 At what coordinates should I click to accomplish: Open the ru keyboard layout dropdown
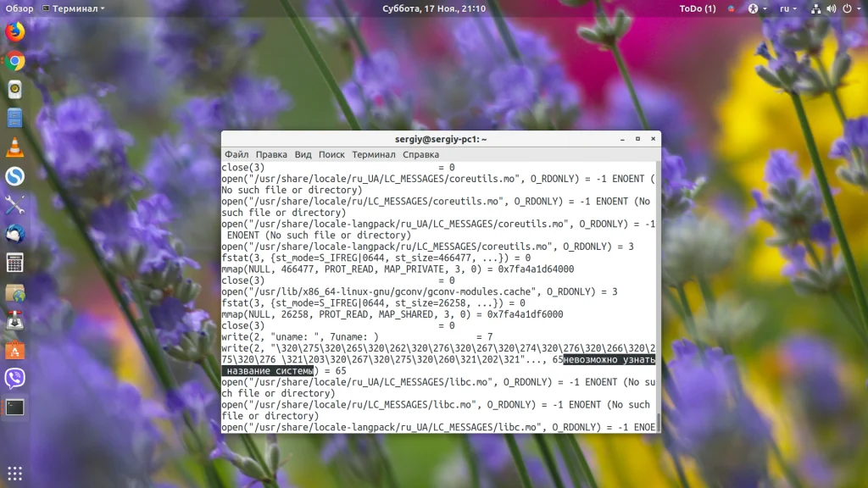pos(788,8)
